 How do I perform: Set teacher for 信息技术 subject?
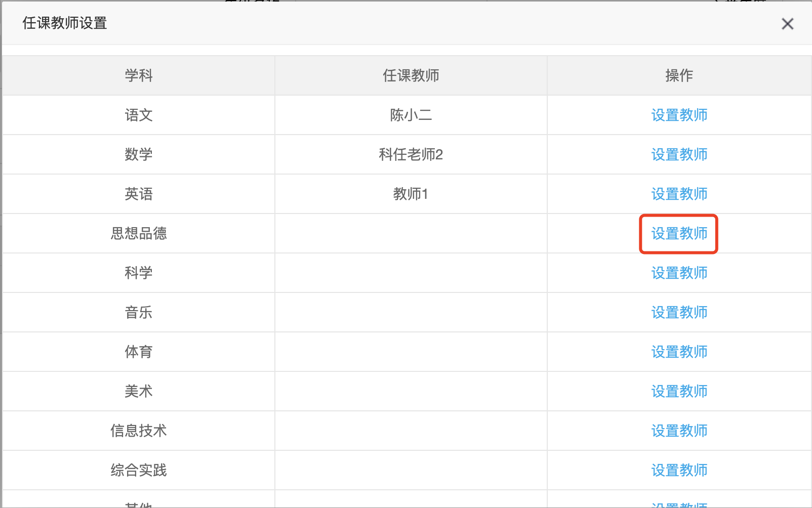[679, 431]
